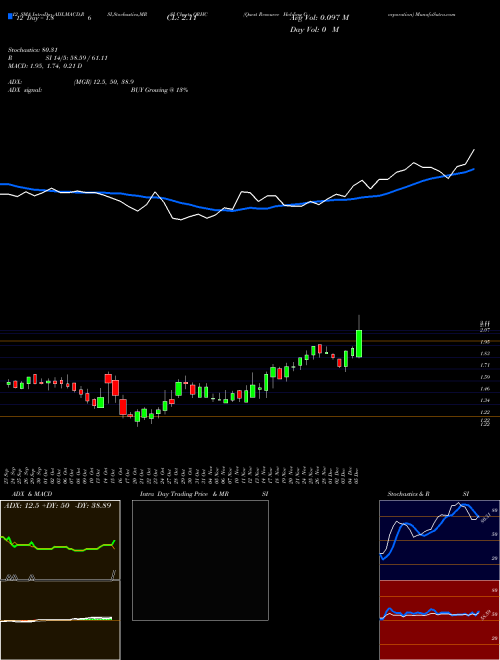Click the 'ADX: 12.5 +DY: 50 -DY: 38.89' readout

(x=58, y=506)
